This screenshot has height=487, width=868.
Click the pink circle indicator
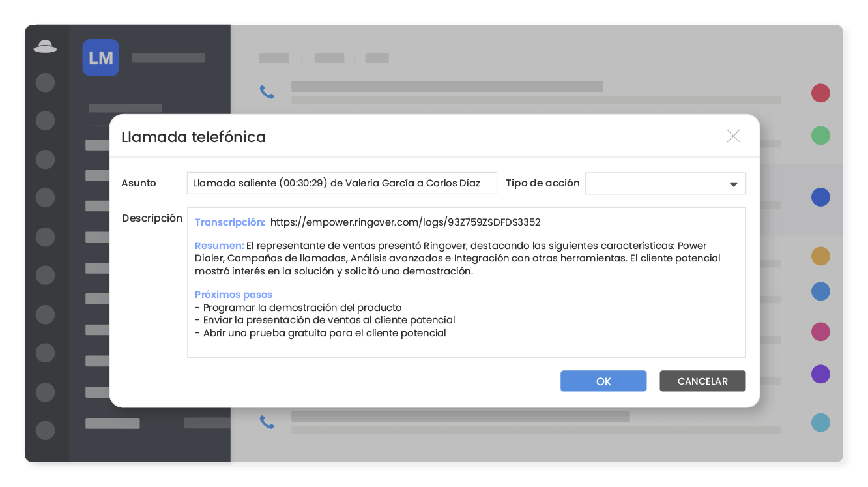820,332
